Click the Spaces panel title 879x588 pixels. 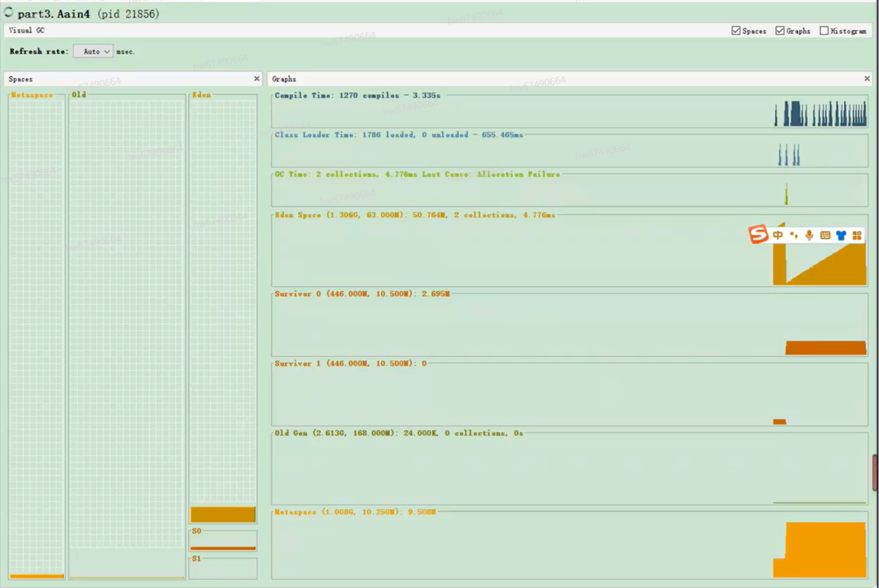(x=21, y=79)
